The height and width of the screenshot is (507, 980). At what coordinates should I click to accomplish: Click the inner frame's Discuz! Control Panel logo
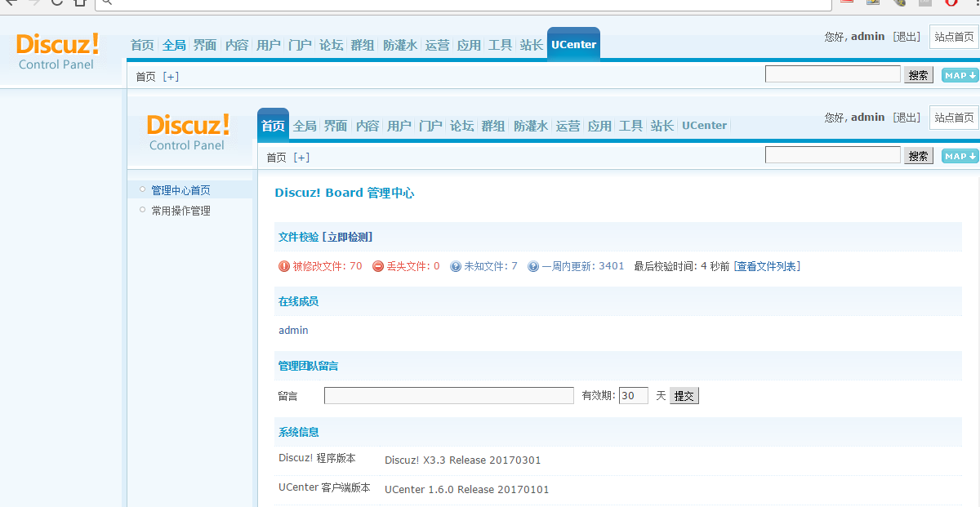pyautogui.click(x=188, y=131)
